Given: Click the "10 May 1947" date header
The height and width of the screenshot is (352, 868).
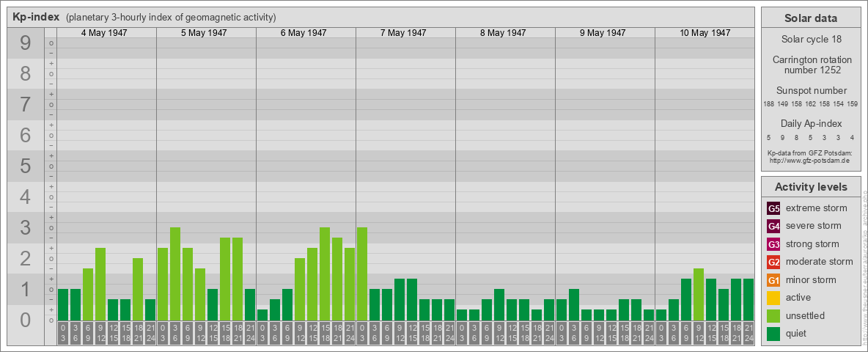Looking at the screenshot, I should point(705,33).
